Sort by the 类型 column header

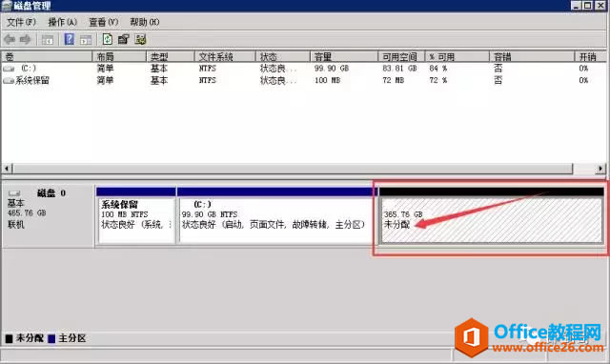point(171,57)
